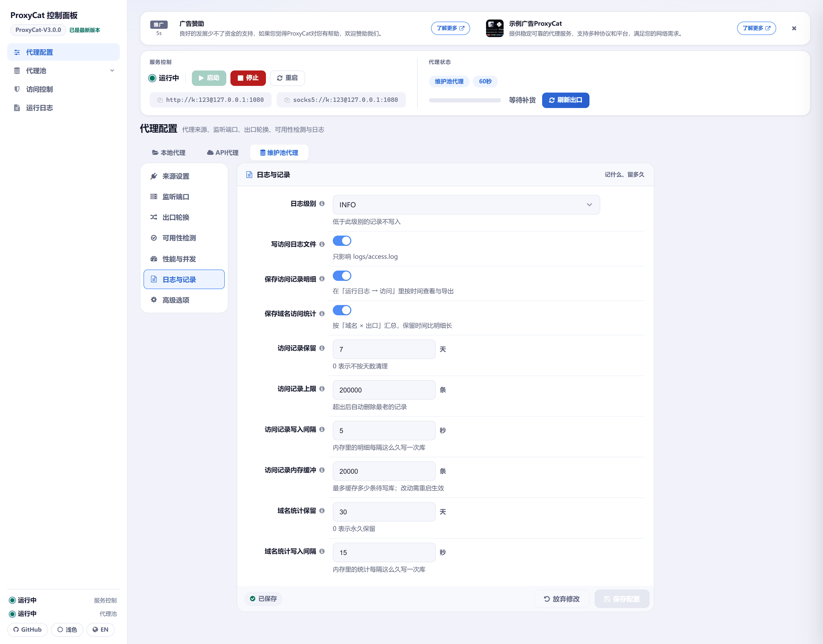Switch to API代理 tab
Image resolution: width=823 pixels, height=644 pixels.
point(223,153)
